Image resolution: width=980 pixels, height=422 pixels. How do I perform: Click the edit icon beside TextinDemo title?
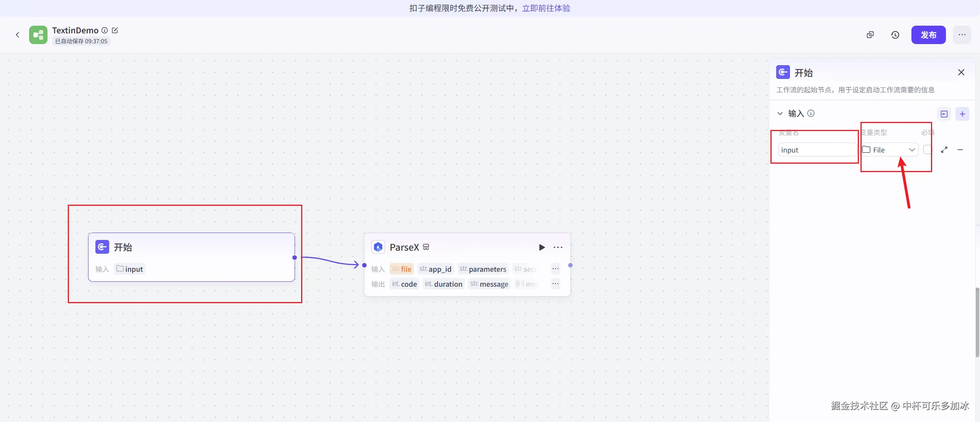(115, 30)
